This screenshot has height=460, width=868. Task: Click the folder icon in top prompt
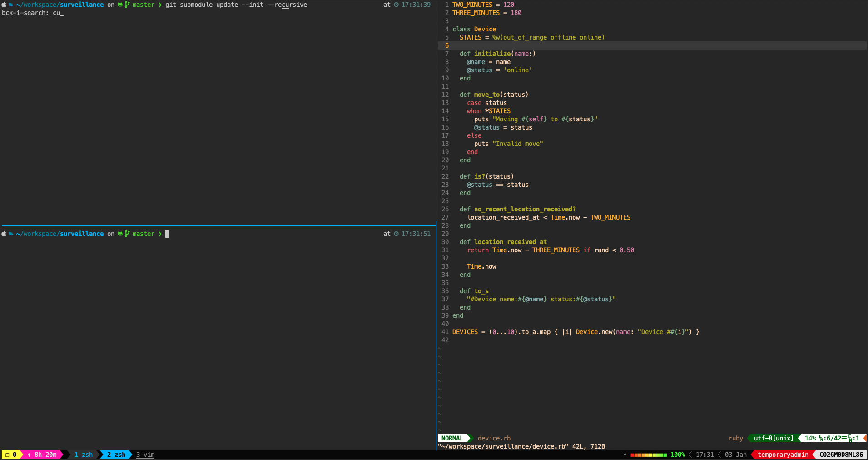point(11,5)
